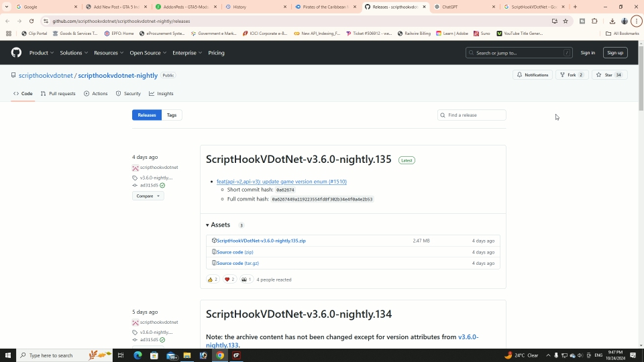
Task: Click Windows taskbar search box
Action: [x=64, y=355]
